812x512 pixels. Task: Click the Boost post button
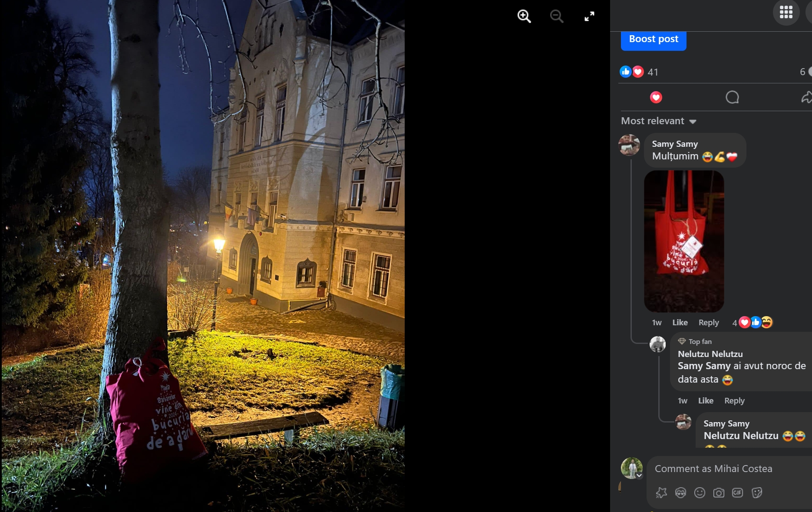pyautogui.click(x=653, y=40)
